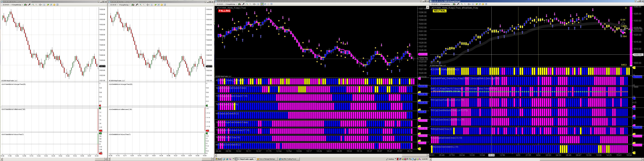The image size is (644, 161).
Task: Show data box in 8 RangeNoGap chart window
Action: pyautogui.click(x=473, y=4)
